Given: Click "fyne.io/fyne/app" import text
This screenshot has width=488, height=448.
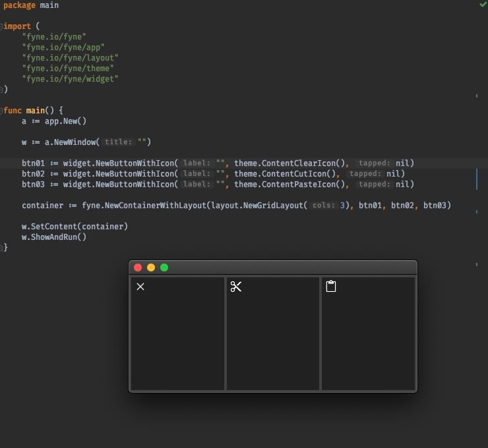Looking at the screenshot, I should click(63, 47).
